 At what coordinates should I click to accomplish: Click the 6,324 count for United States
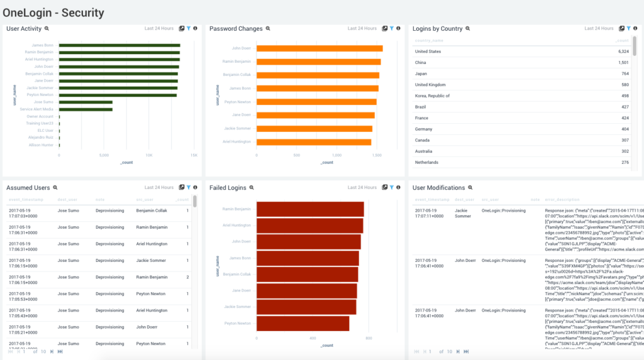623,52
